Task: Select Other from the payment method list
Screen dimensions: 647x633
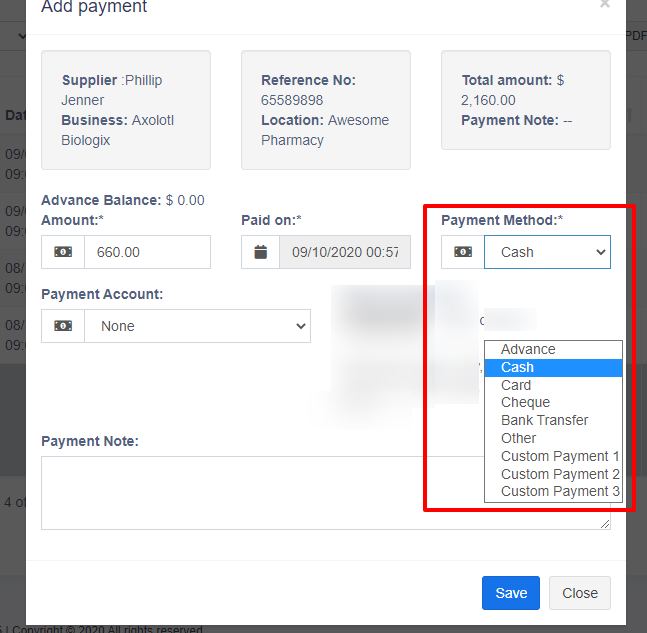Action: (x=518, y=438)
